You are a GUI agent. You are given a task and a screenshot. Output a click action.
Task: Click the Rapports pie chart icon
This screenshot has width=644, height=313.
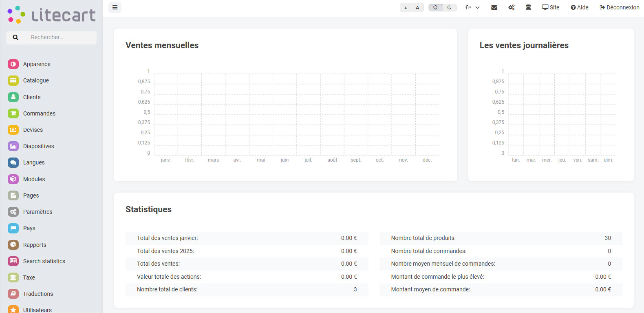(13, 245)
